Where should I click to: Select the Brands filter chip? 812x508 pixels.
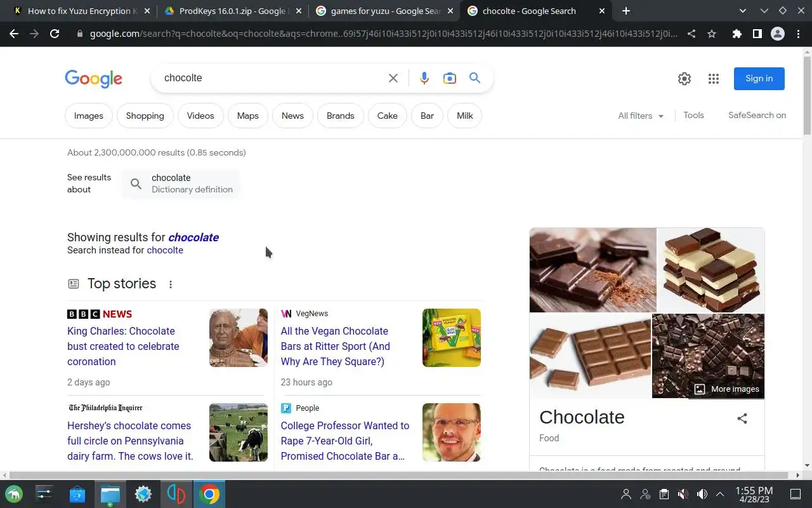[341, 116]
